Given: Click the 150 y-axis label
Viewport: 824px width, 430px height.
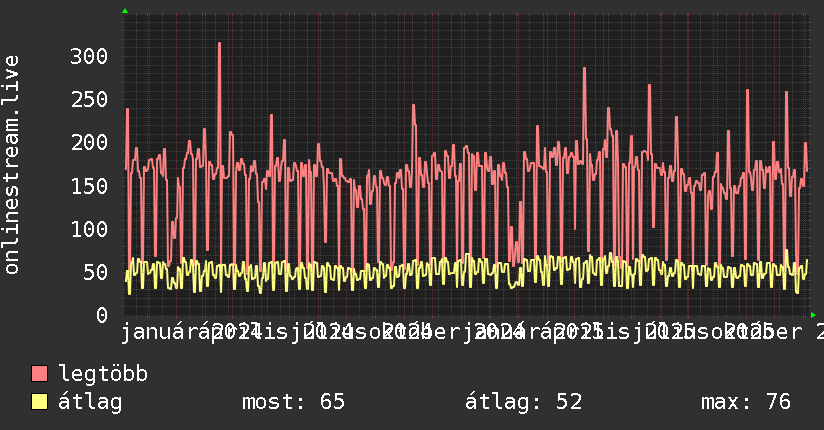Looking at the screenshot, I should (89, 186).
